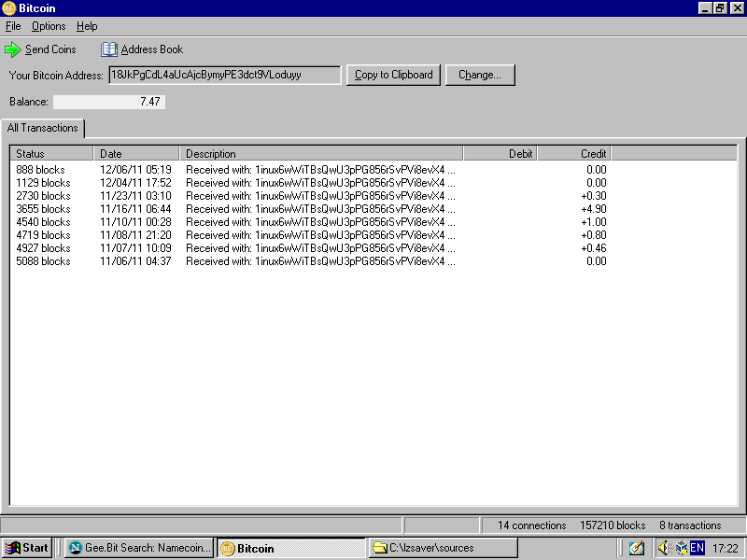Open the Start menu button

(x=27, y=548)
